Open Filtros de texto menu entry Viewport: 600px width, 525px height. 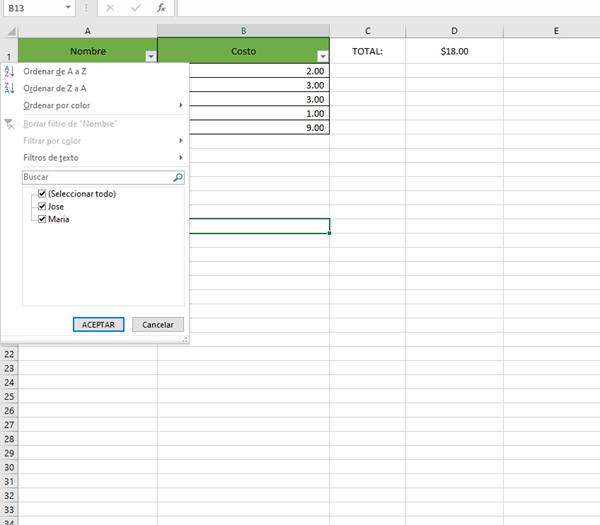coord(95,158)
